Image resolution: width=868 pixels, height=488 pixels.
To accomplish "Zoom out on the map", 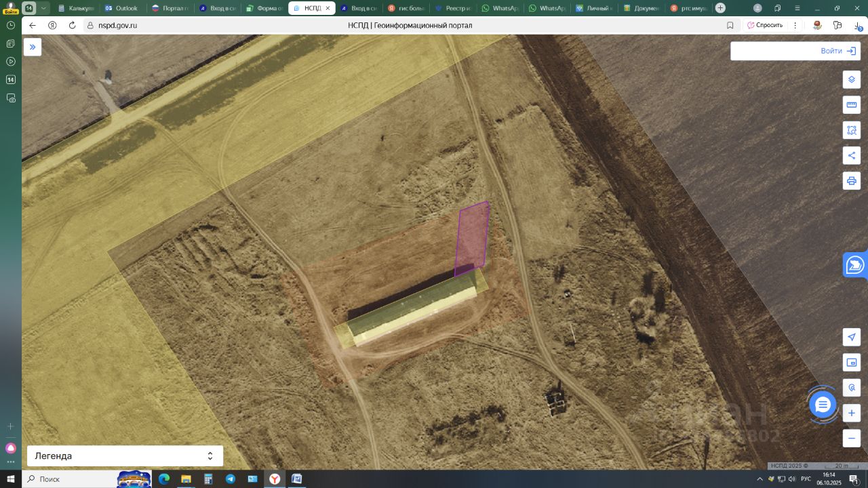I will [852, 439].
